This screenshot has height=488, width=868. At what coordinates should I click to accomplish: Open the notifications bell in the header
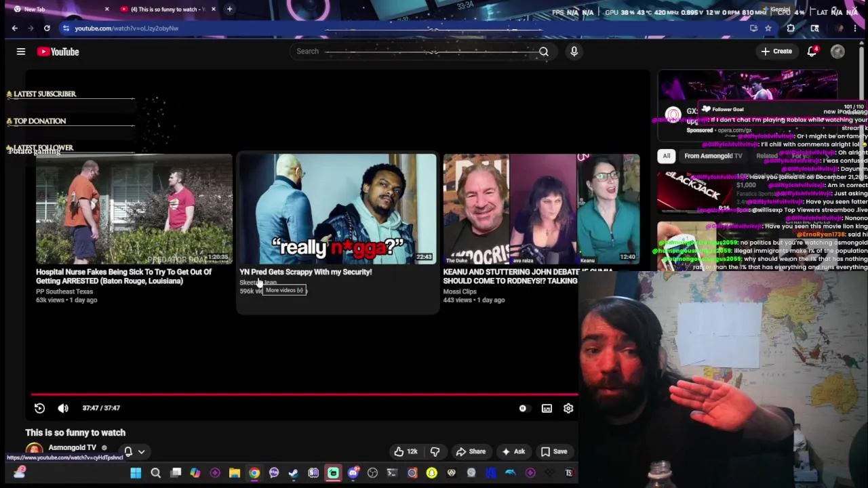(812, 52)
